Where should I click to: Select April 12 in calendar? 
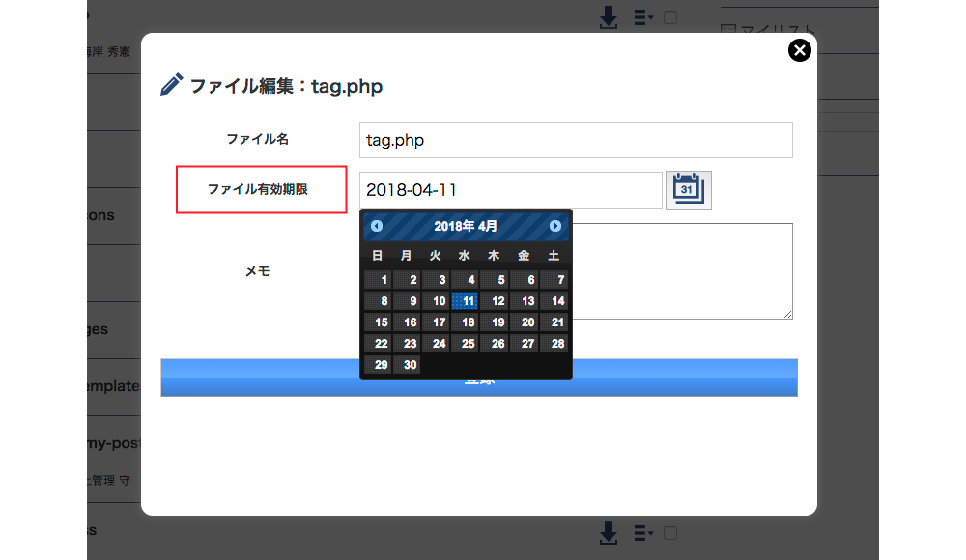point(494,300)
